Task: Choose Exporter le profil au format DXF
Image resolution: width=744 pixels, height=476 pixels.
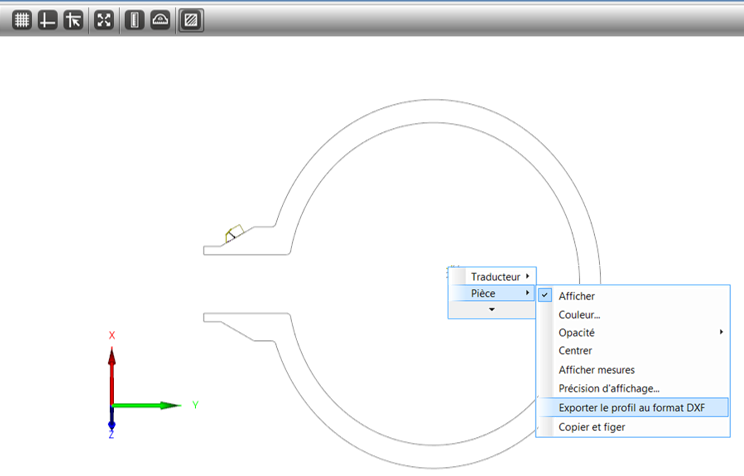Action: tap(633, 408)
